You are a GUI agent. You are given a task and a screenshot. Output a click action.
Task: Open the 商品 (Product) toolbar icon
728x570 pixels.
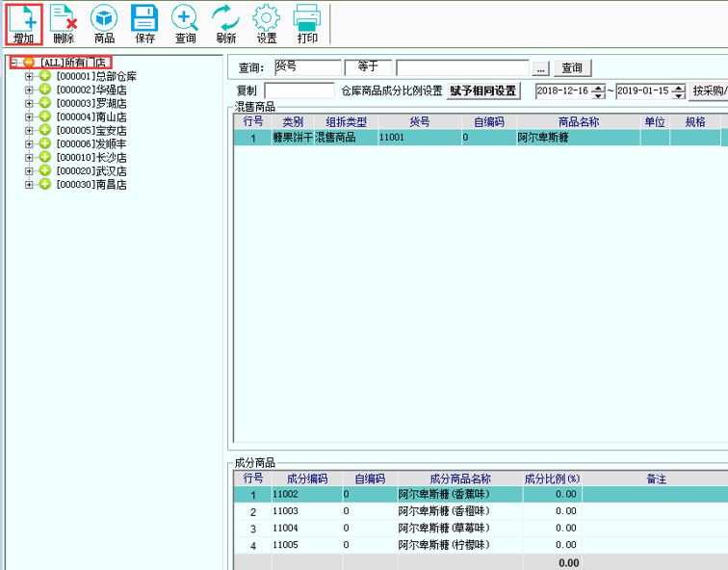[x=104, y=22]
